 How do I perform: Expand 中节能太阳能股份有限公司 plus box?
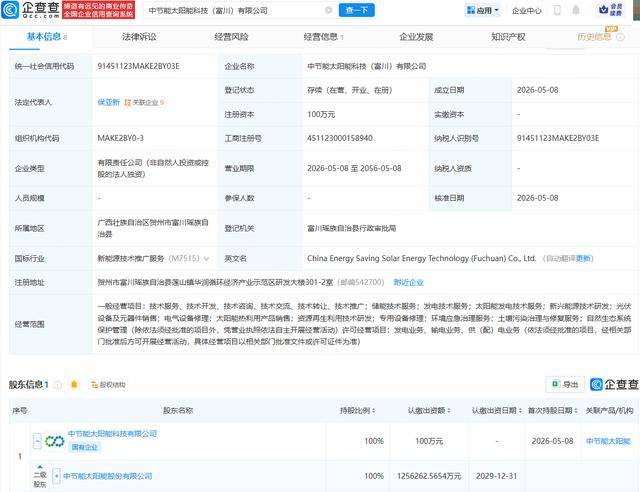(56, 476)
